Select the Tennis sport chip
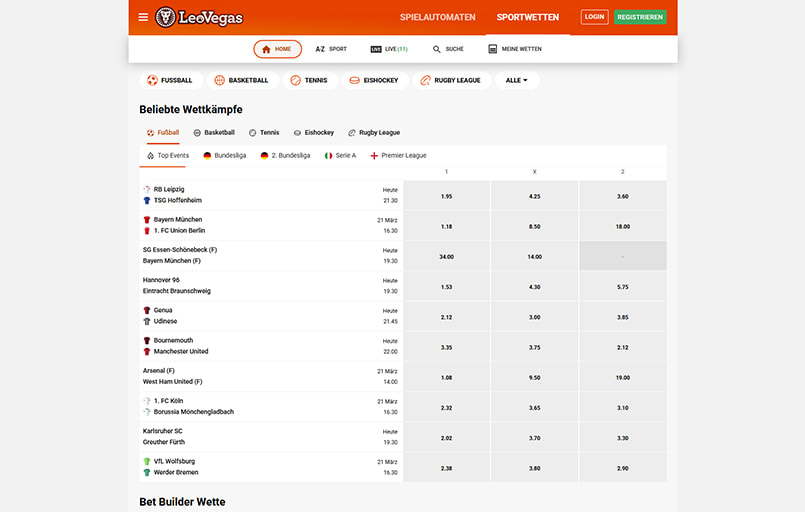 [310, 80]
